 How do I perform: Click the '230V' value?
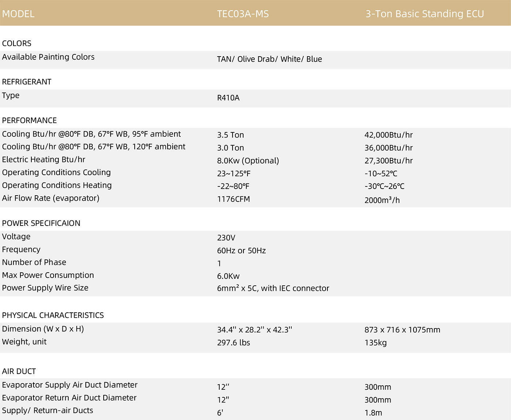(226, 238)
